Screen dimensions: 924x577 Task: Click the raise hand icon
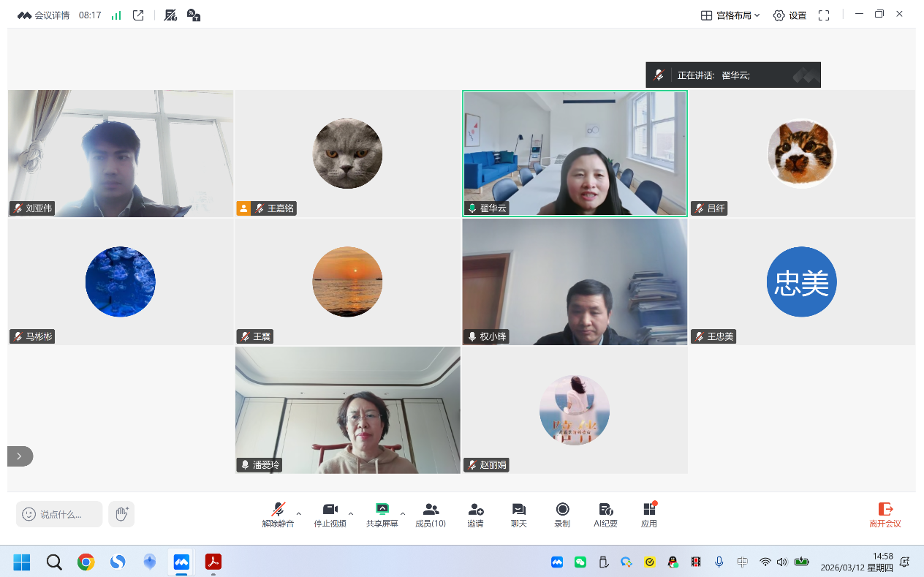pyautogui.click(x=121, y=514)
